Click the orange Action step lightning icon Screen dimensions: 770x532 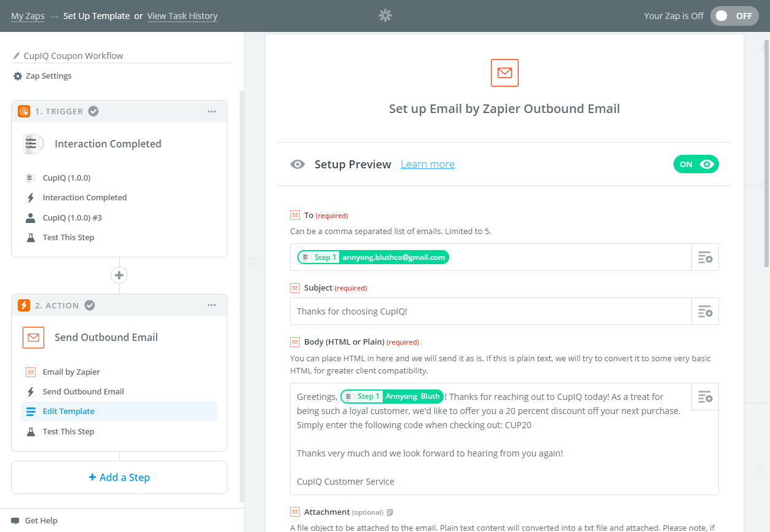point(24,305)
